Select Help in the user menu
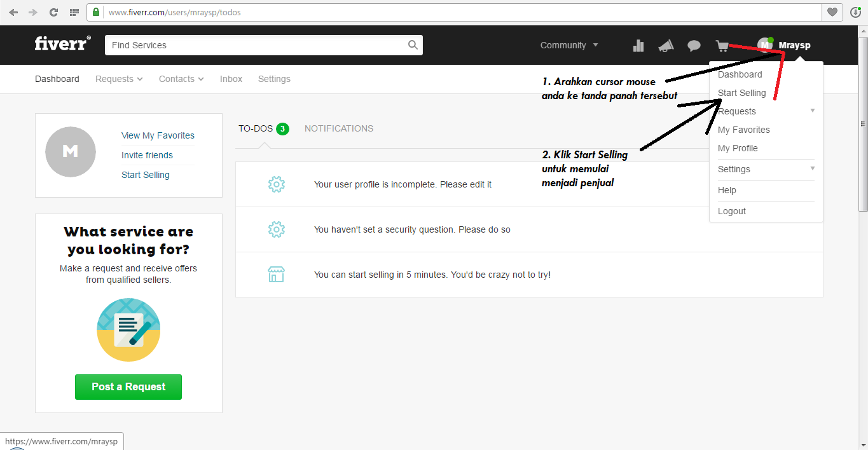868x450 pixels. pyautogui.click(x=727, y=190)
